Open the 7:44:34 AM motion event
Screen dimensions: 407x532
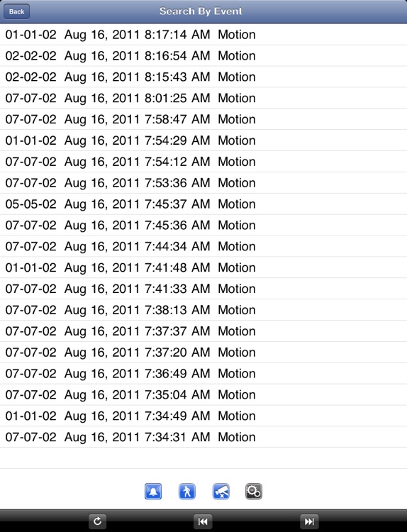click(x=203, y=246)
